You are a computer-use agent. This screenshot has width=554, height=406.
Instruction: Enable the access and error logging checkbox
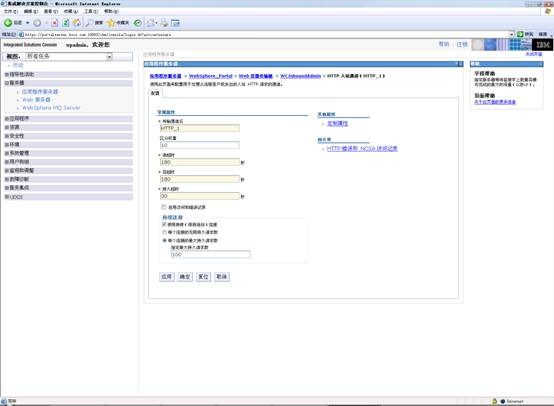164,207
